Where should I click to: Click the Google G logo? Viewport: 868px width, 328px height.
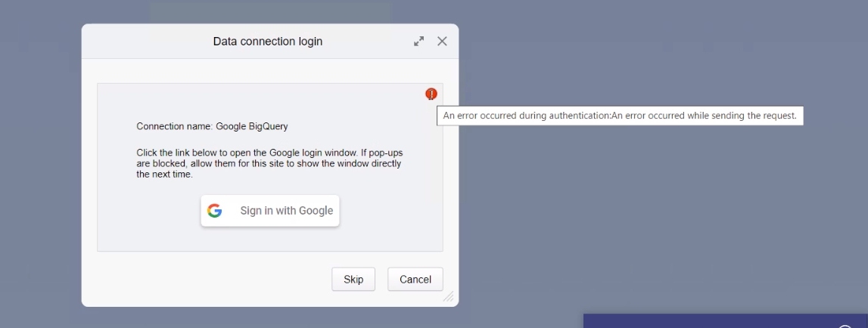pos(215,211)
